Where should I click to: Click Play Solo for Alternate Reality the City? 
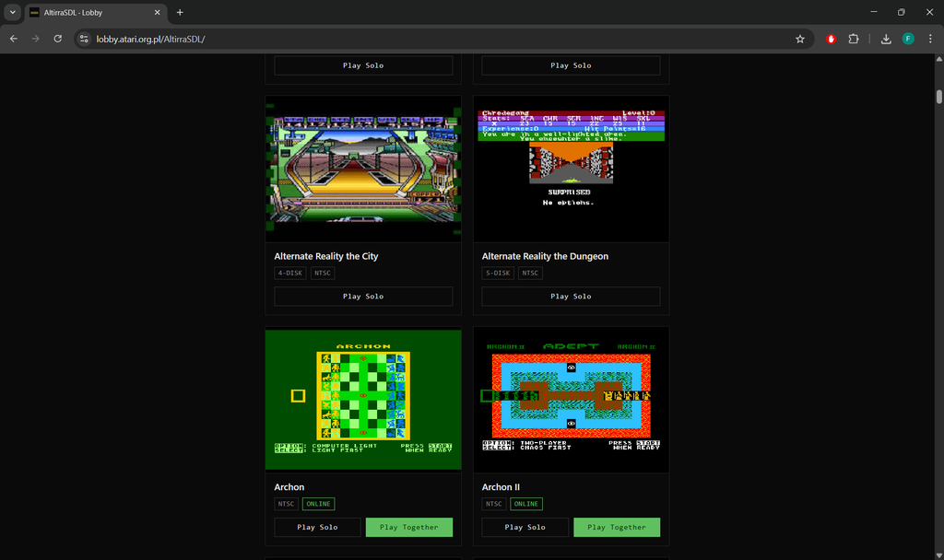tap(363, 296)
